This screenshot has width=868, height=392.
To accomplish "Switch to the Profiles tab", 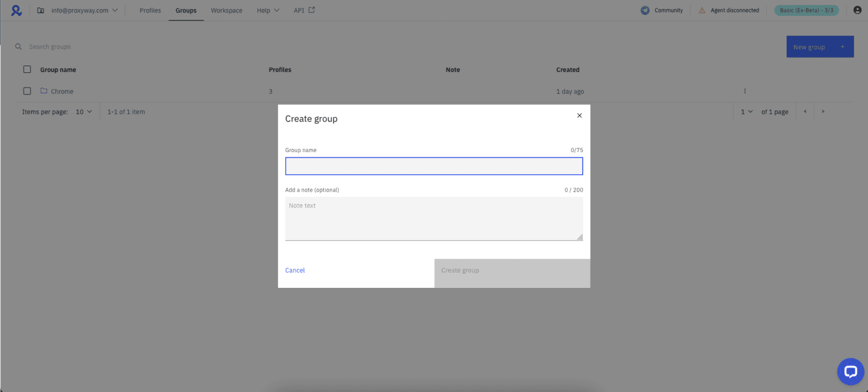I will [x=150, y=10].
